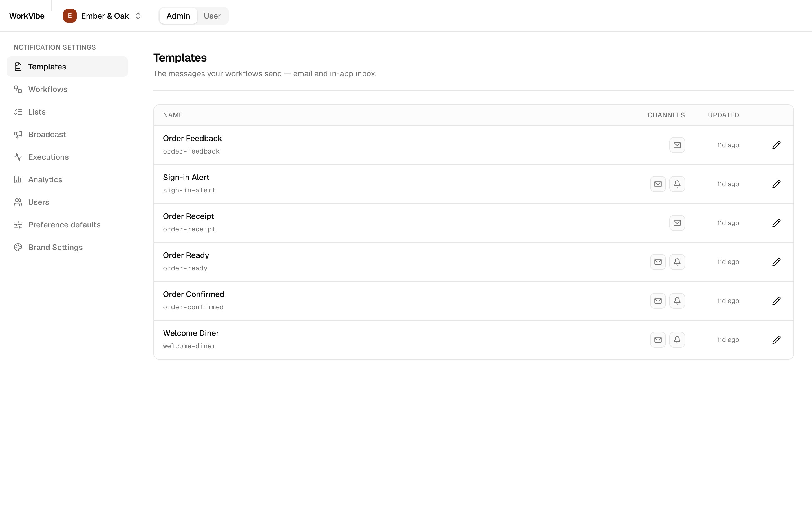Open the Executions section

point(67,157)
